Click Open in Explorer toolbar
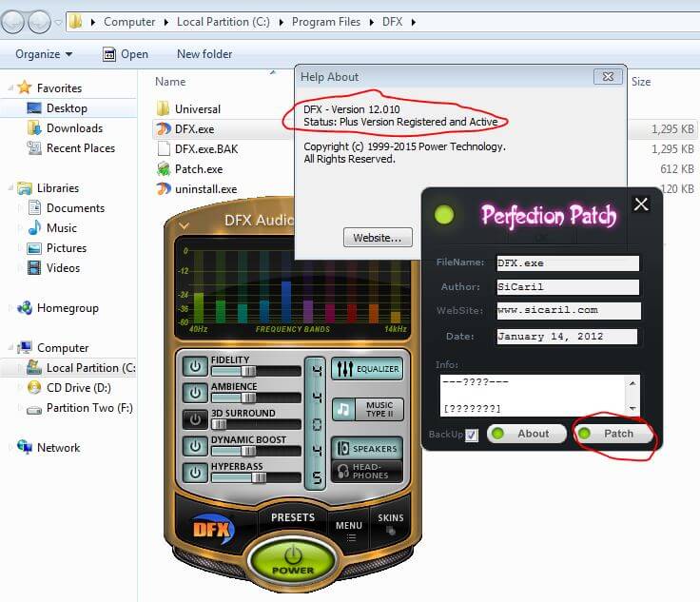Screen dimensions: 700x602 pyautogui.click(x=126, y=54)
